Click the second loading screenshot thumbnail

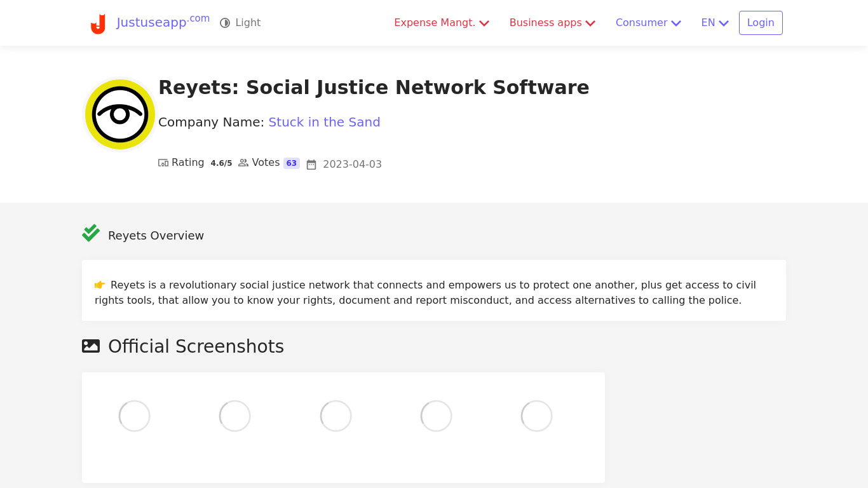(235, 416)
